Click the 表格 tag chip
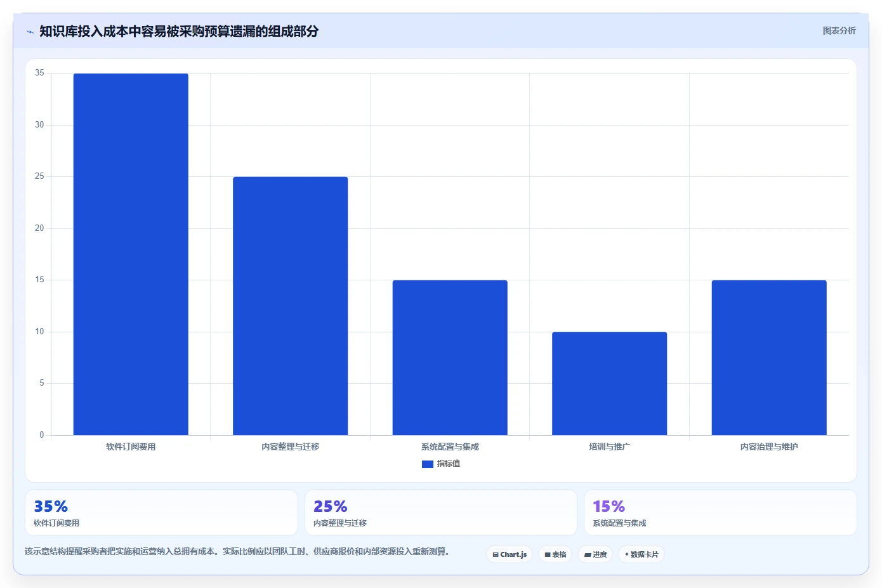The height and width of the screenshot is (588, 882). [x=555, y=554]
